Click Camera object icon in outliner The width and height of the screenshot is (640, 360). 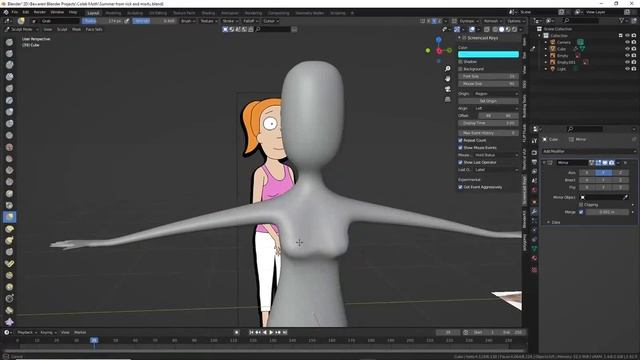[553, 42]
